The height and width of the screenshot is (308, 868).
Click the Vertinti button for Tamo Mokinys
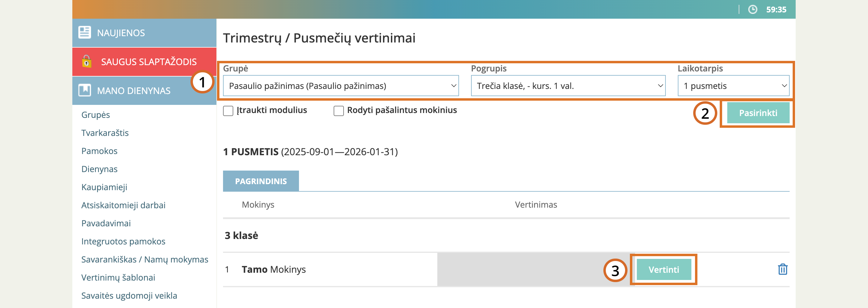[663, 270]
